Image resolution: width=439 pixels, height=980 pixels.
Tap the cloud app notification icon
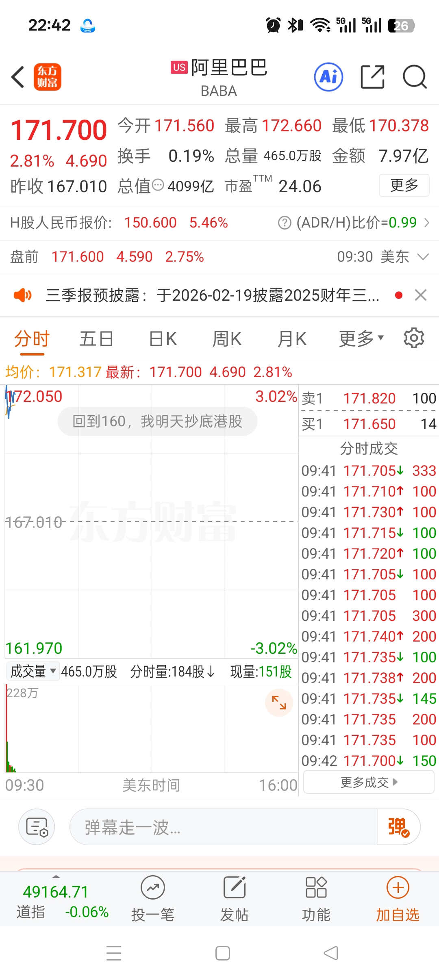[x=88, y=26]
